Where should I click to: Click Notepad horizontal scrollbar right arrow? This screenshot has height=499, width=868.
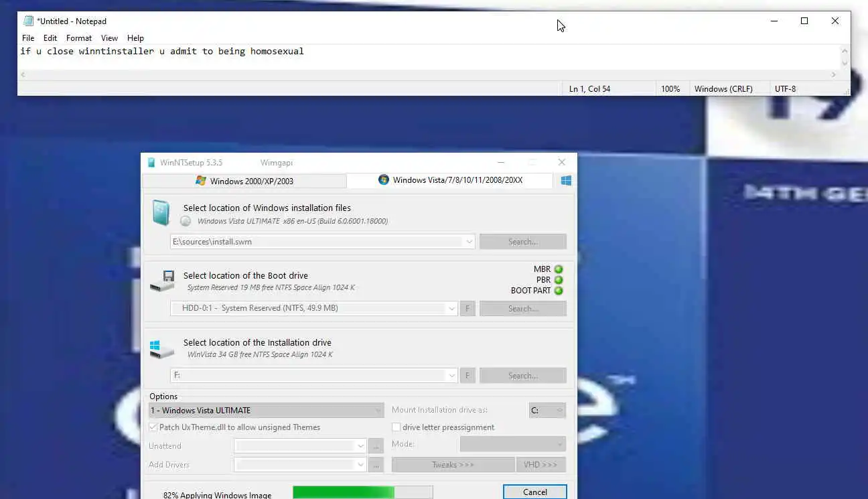tap(834, 74)
